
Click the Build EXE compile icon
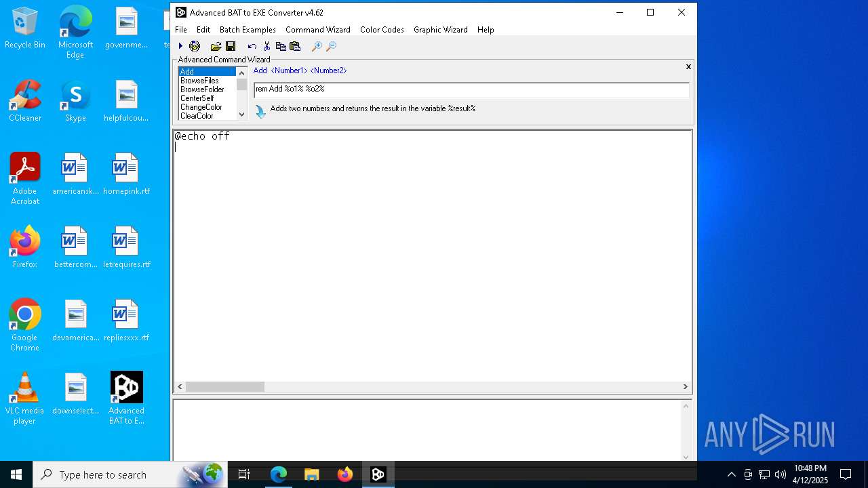click(x=195, y=46)
